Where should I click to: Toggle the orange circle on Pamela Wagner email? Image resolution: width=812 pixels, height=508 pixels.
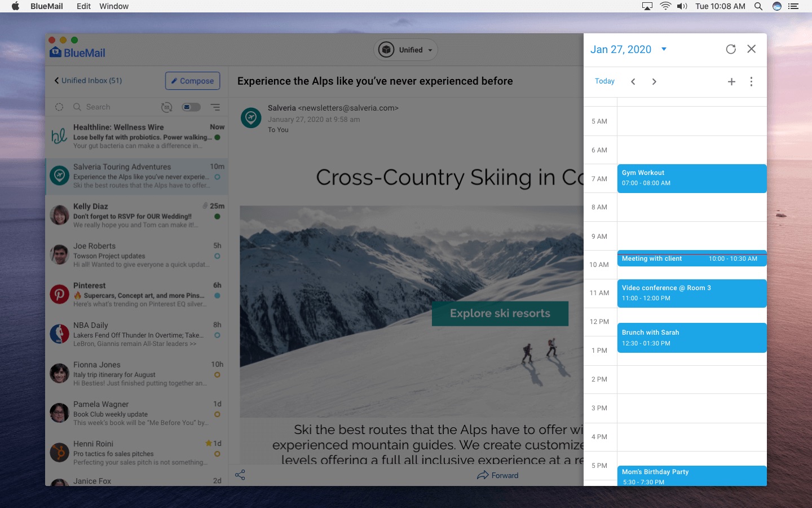click(217, 414)
